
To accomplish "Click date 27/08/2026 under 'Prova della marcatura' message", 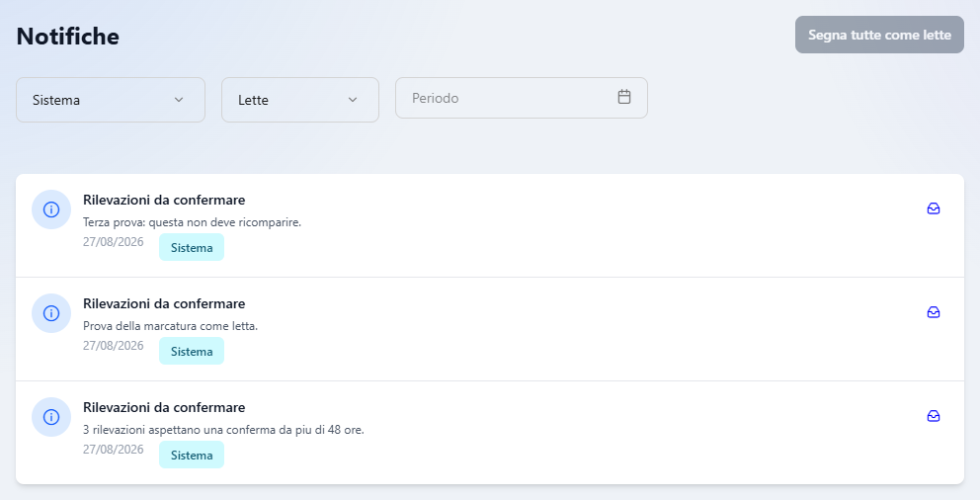I will tap(114, 346).
